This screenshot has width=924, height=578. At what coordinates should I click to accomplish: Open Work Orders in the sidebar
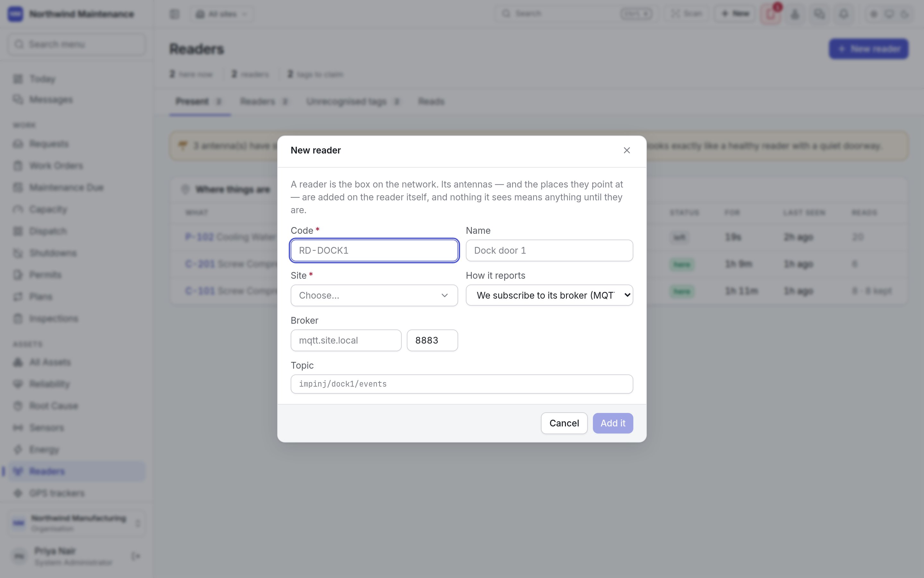(x=76, y=166)
